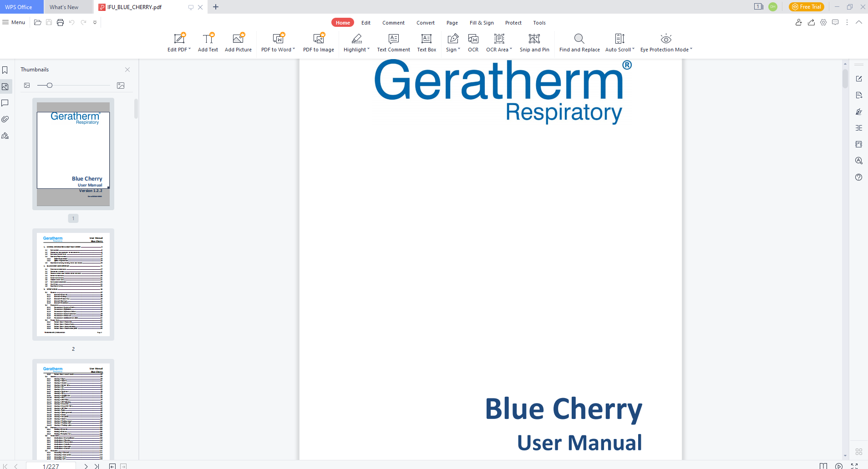Close the Thumbnails panel
The width and height of the screenshot is (868, 469).
[127, 70]
